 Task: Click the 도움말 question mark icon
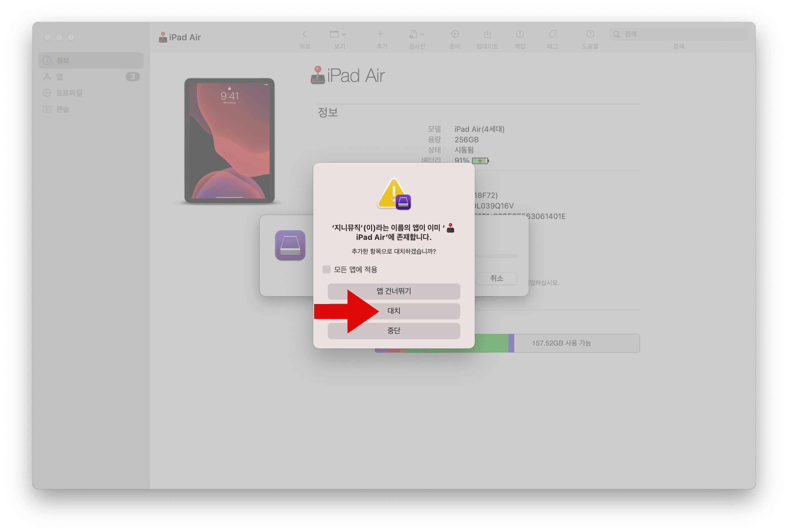click(590, 34)
